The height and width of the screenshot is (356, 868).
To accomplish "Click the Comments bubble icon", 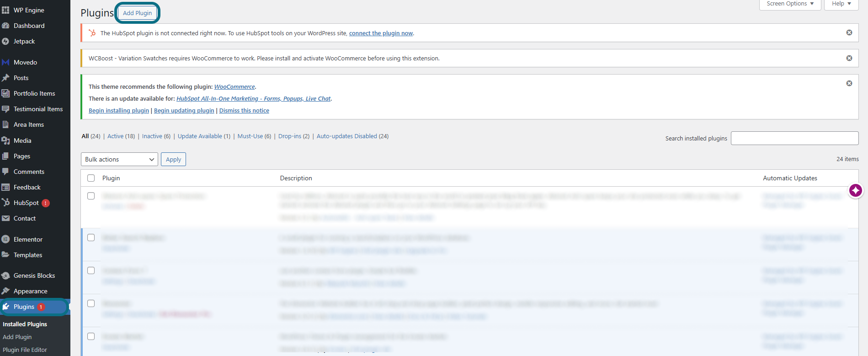I will tap(5, 172).
